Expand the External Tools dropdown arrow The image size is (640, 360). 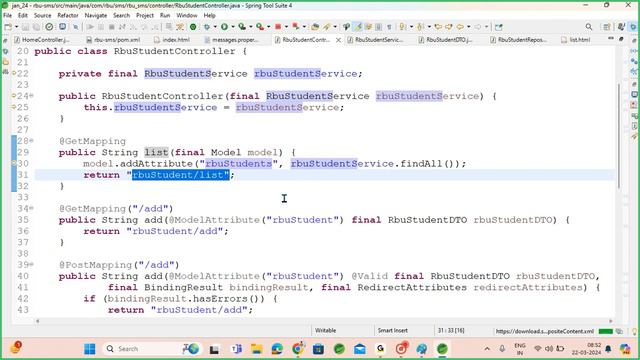269,27
